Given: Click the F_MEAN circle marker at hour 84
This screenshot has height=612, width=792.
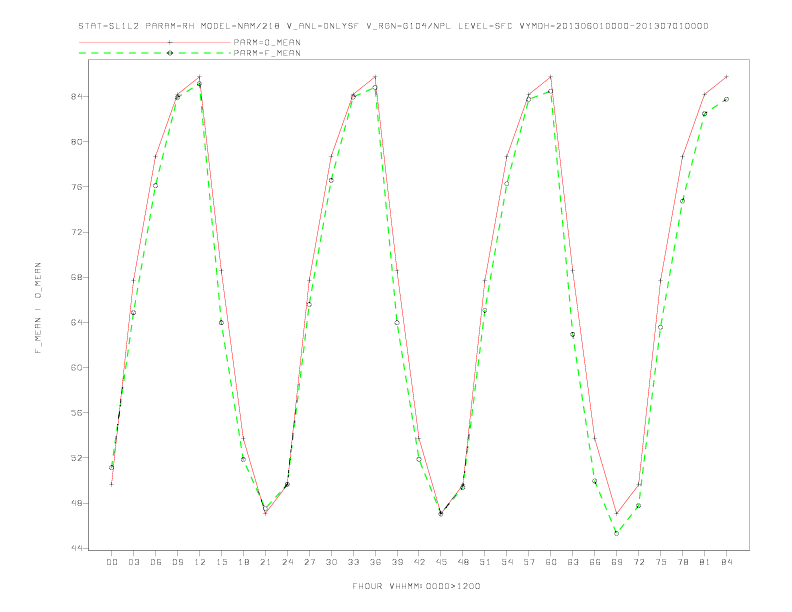Looking at the screenshot, I should (726, 99).
